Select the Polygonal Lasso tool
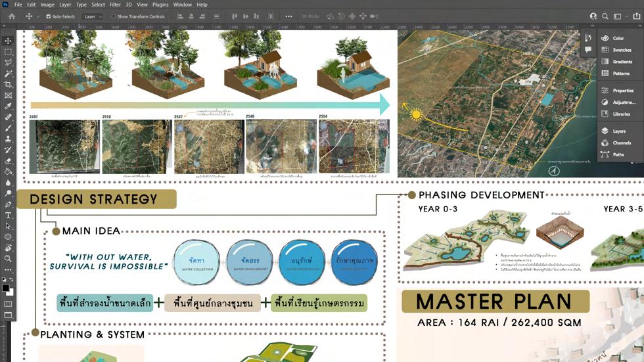644x362 pixels. 8,63
